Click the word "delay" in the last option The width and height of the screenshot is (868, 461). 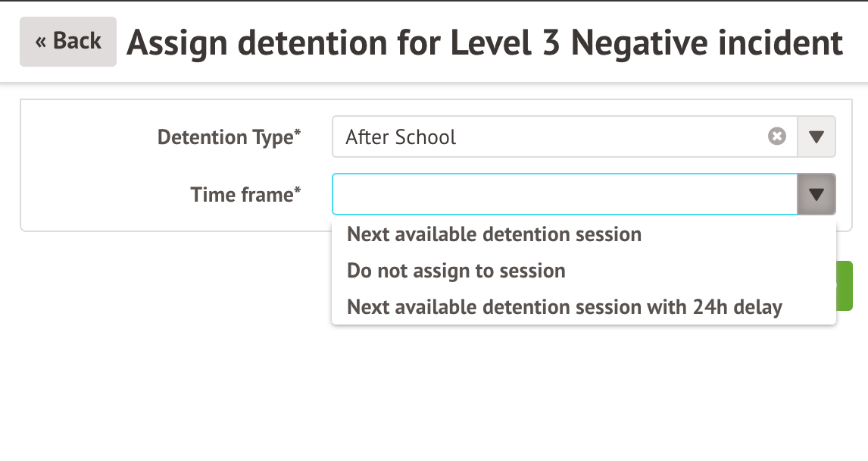pyautogui.click(x=756, y=307)
